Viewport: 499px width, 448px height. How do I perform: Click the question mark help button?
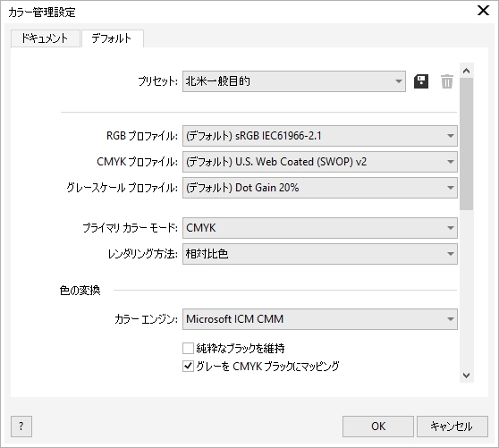point(21,427)
